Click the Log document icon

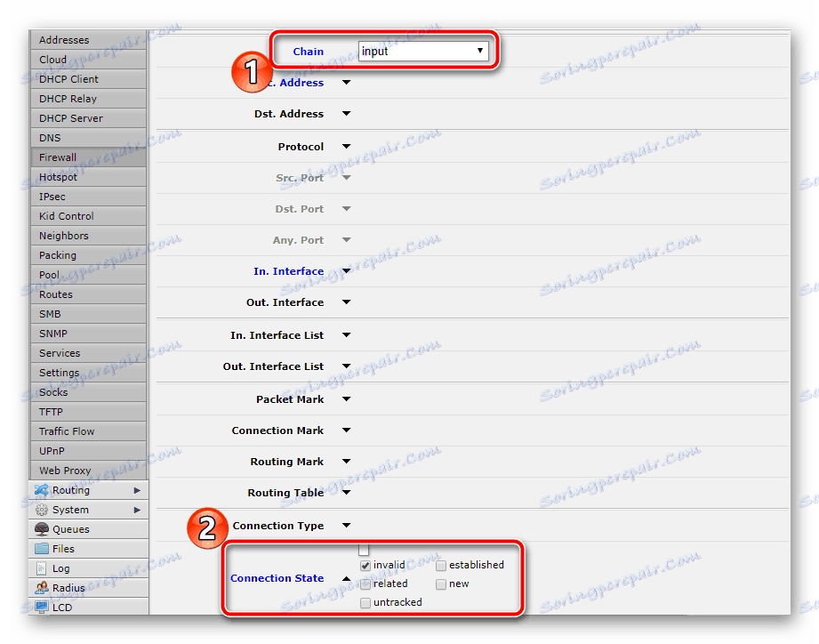41,568
